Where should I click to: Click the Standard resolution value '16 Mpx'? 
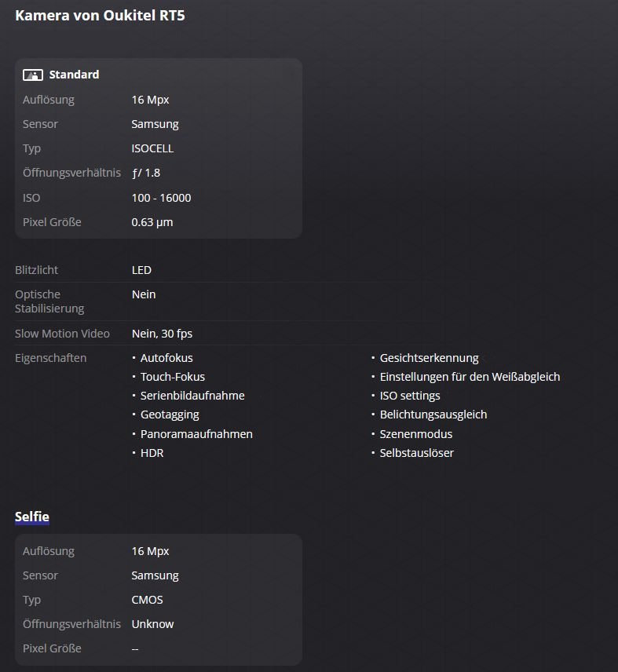pyautogui.click(x=150, y=100)
